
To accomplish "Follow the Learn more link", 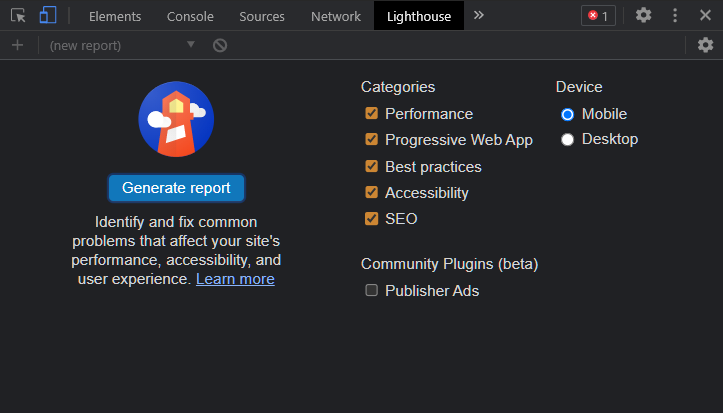I will point(235,279).
